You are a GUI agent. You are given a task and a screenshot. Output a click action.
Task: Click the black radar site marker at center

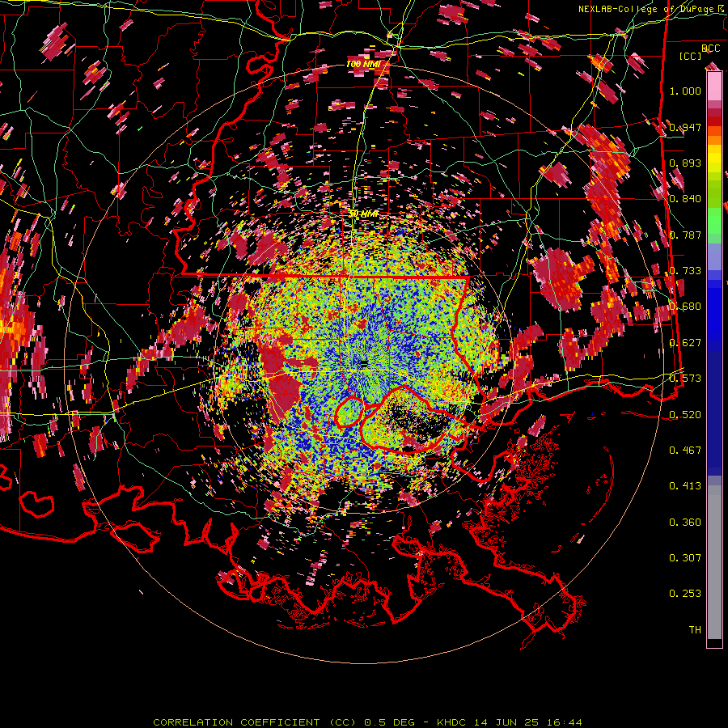[x=364, y=363]
